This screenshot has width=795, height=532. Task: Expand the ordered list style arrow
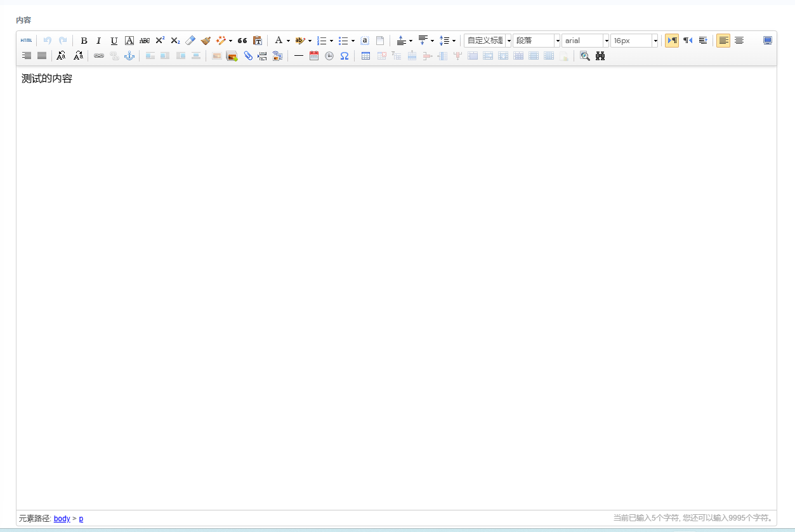331,41
